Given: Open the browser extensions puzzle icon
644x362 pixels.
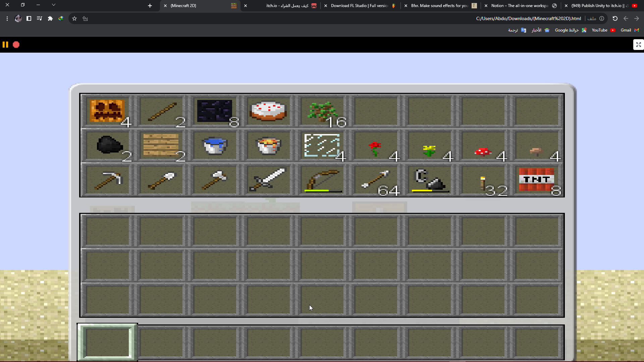Looking at the screenshot, I should coord(50,19).
